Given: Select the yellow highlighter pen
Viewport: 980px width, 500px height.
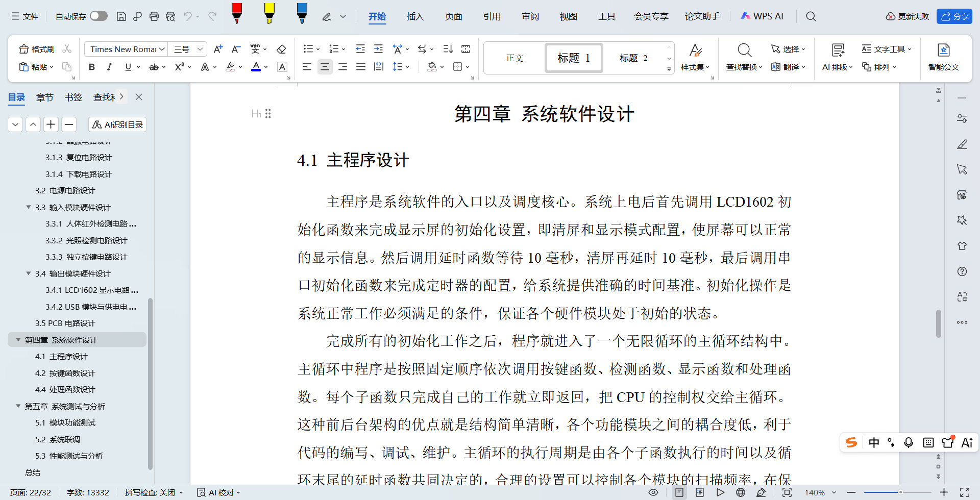Looking at the screenshot, I should coord(269,14).
